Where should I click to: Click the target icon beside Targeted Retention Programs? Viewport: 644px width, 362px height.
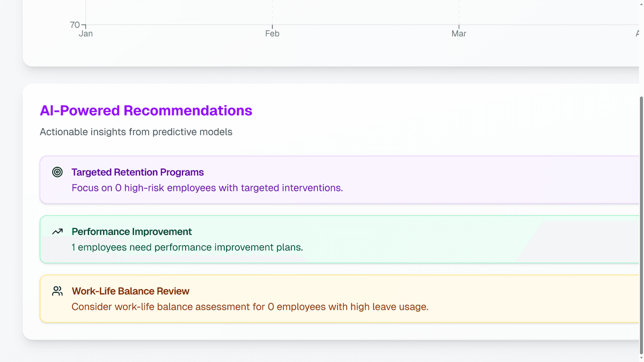pyautogui.click(x=57, y=172)
